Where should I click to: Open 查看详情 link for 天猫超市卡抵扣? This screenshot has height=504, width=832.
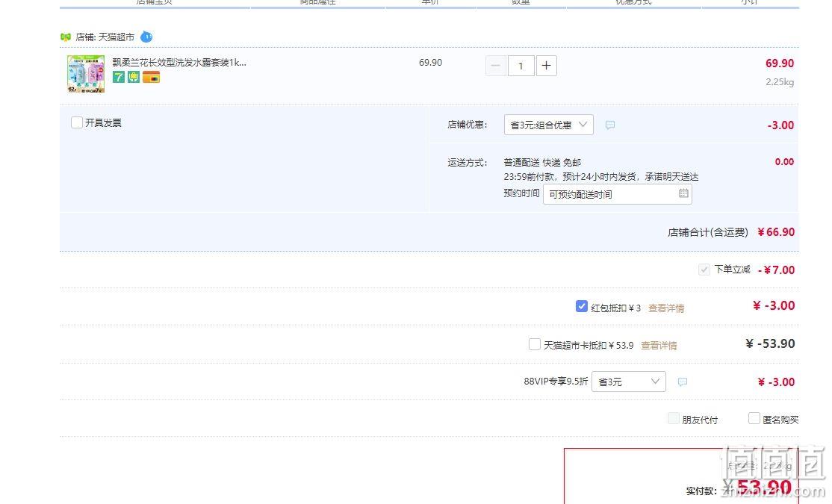[659, 346]
